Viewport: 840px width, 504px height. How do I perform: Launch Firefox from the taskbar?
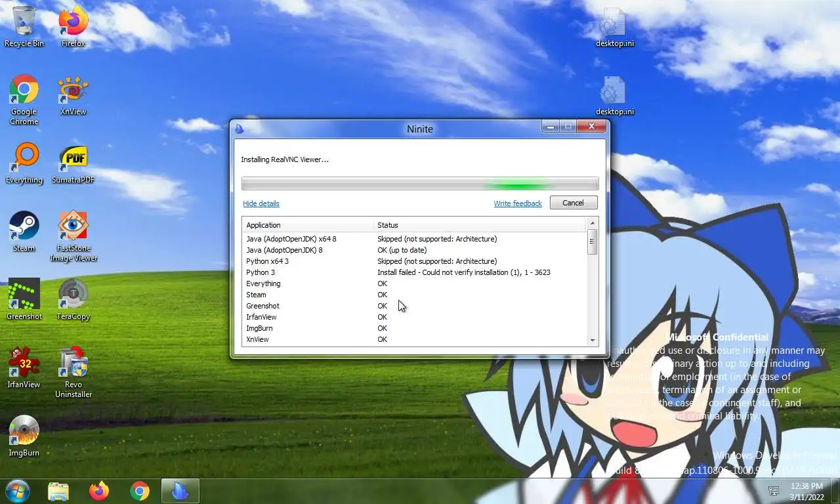[99, 491]
